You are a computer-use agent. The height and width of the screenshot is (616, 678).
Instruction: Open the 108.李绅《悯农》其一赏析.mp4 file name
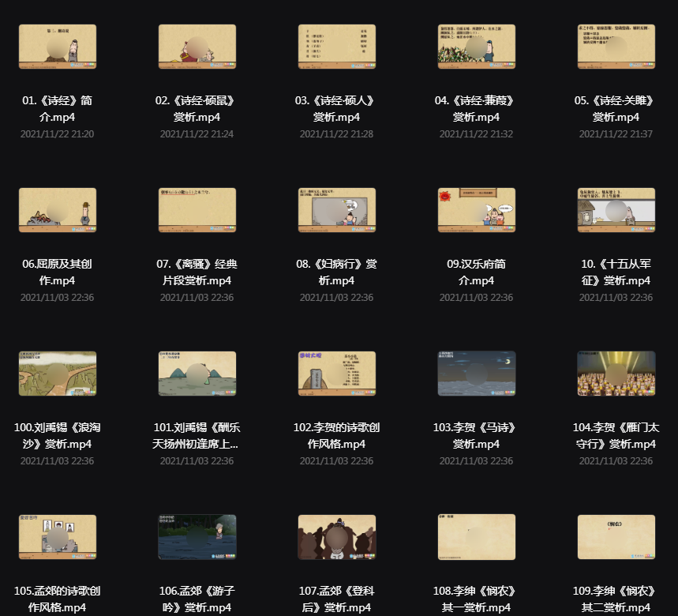pyautogui.click(x=476, y=599)
